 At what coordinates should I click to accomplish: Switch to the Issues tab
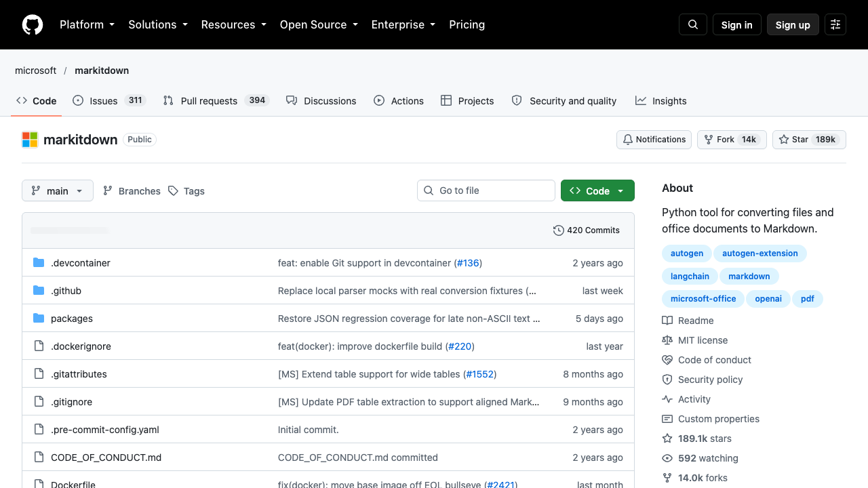[108, 101]
